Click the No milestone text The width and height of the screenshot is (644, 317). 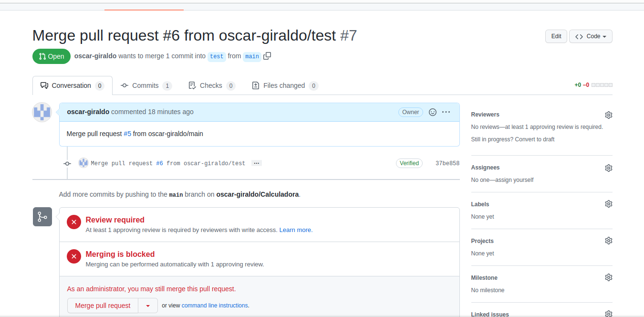pyautogui.click(x=488, y=290)
